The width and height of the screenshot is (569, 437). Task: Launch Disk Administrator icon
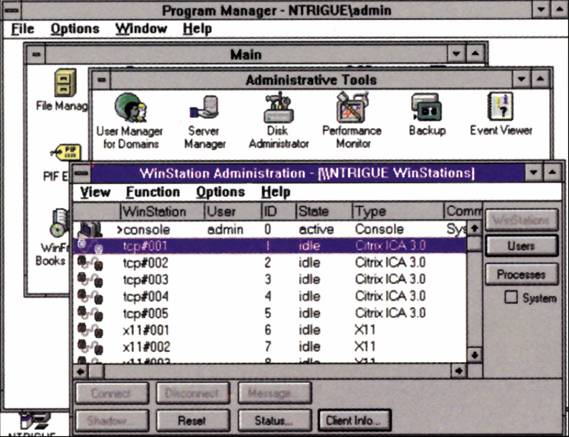pos(278,107)
